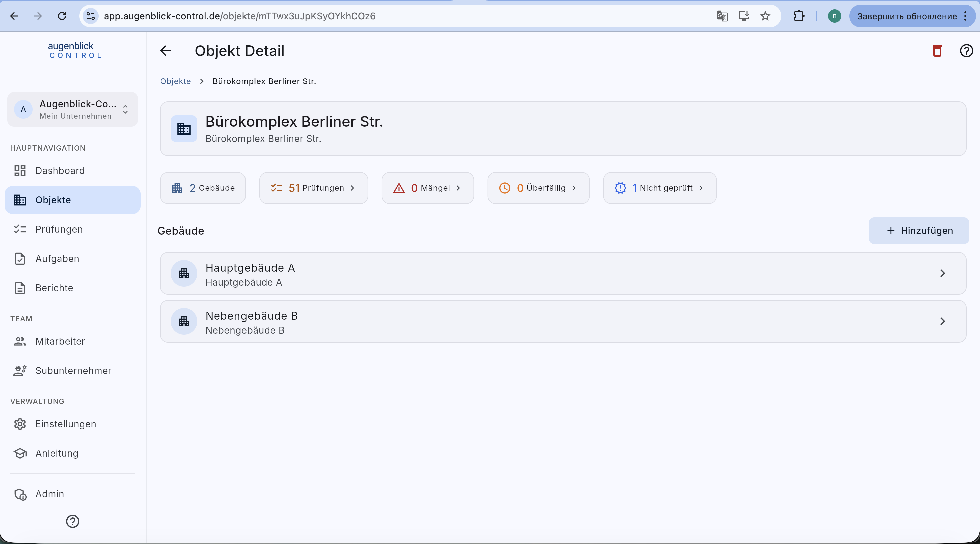Screen dimensions: 980x544
Task: Open the Nebengebäude B row chevron
Action: (x=942, y=321)
